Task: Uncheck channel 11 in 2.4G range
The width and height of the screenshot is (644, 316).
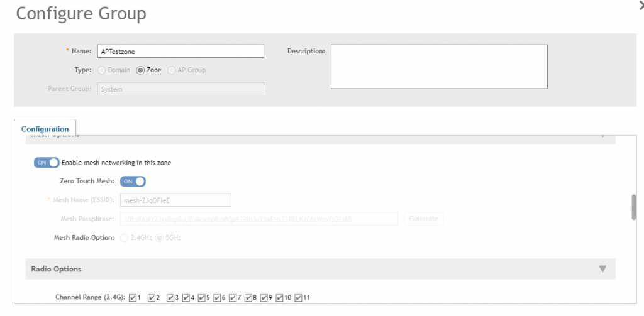Action: 298,297
